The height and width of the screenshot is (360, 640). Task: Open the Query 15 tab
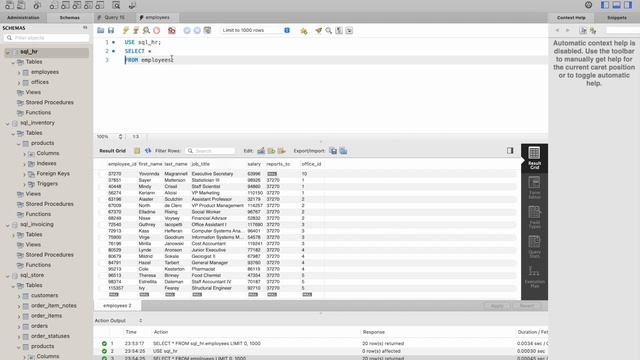[x=114, y=18]
